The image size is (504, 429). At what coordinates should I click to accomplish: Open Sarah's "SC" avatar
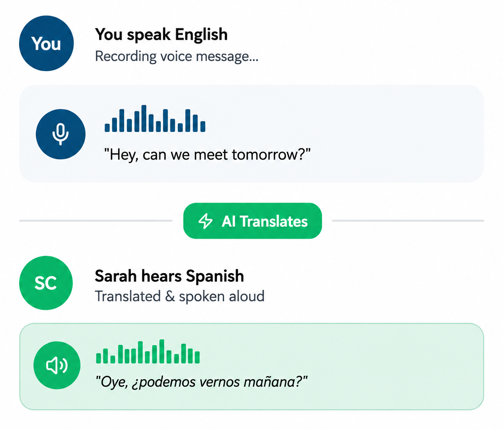[46, 283]
